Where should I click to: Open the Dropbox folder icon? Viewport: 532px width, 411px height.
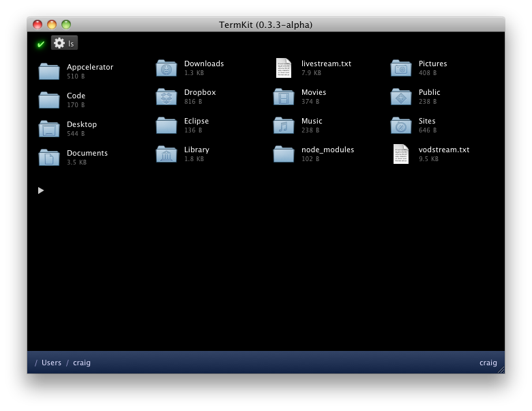click(166, 96)
